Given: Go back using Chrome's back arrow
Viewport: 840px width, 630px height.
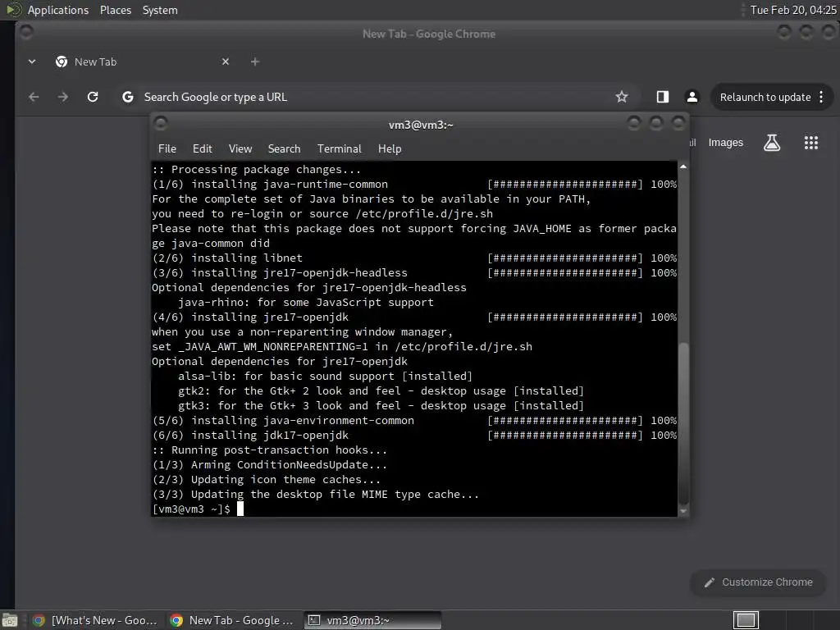Looking at the screenshot, I should (x=34, y=97).
